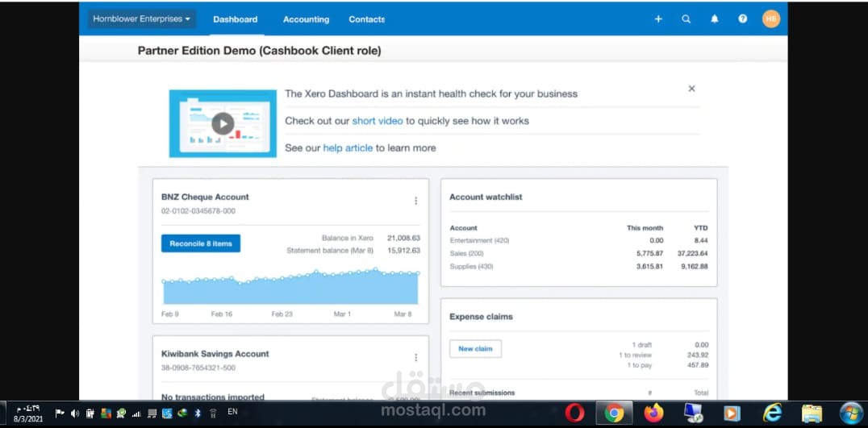Open the notifications bell

(x=715, y=19)
